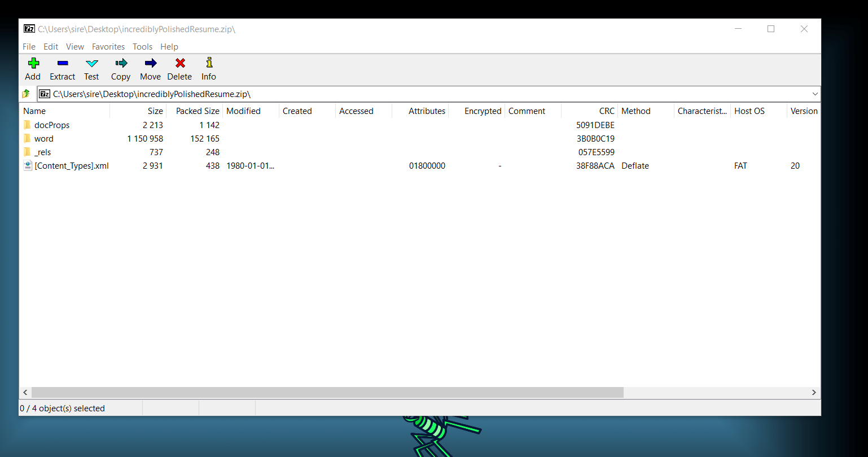Click the Extract toolbar icon

tap(63, 63)
